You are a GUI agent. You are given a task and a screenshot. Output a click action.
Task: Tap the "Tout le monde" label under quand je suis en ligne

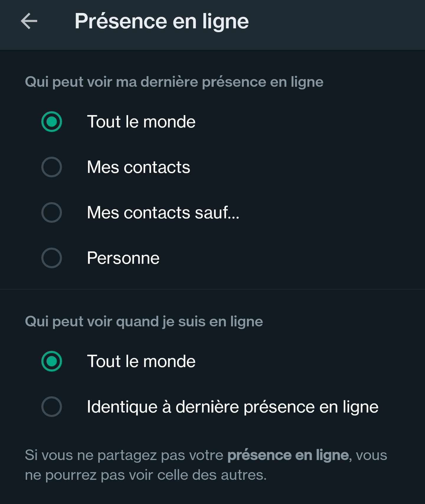[x=141, y=361]
